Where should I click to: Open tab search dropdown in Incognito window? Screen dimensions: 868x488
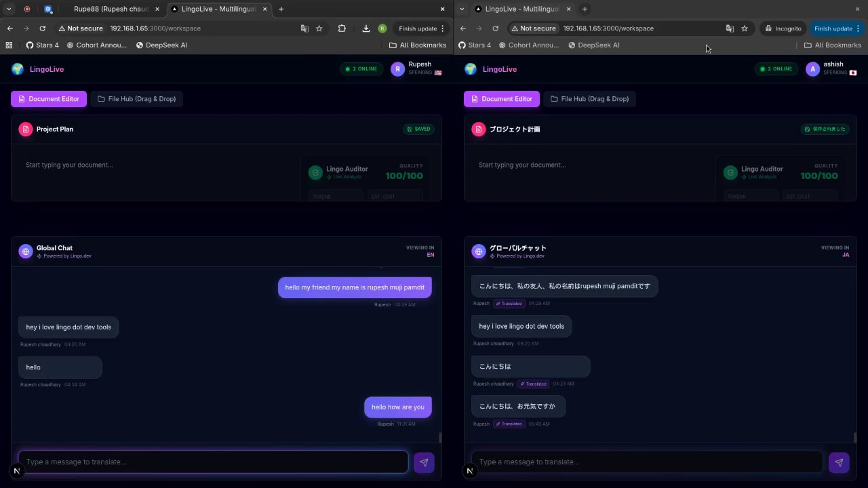point(462,9)
